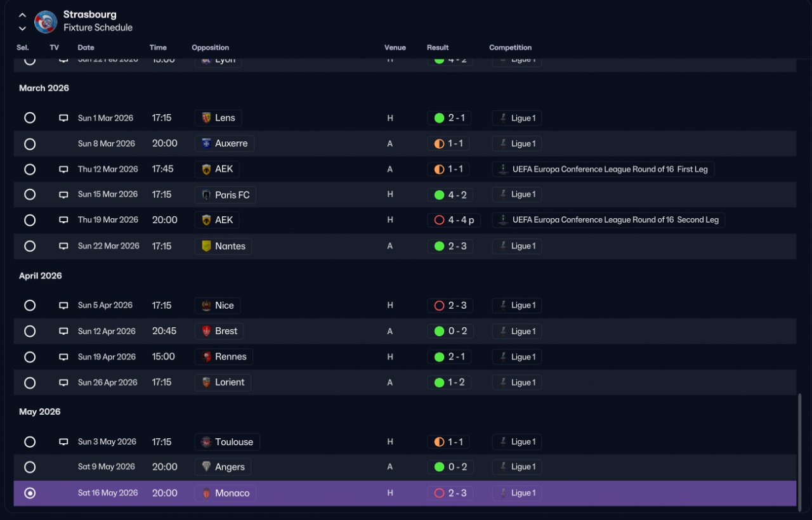Sort by the Date column header

point(86,48)
